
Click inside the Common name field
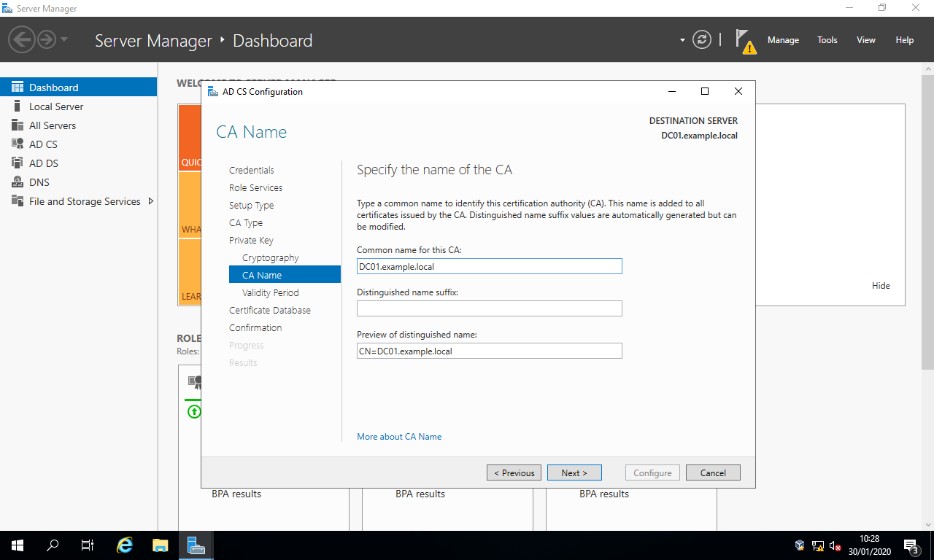tap(489, 266)
